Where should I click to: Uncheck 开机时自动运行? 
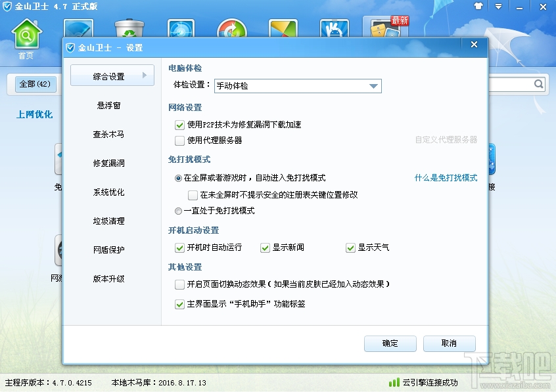[179, 248]
